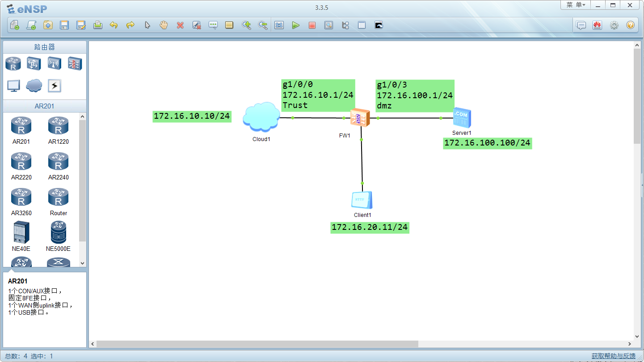Select the switch device category
644x362 pixels.
click(34, 63)
